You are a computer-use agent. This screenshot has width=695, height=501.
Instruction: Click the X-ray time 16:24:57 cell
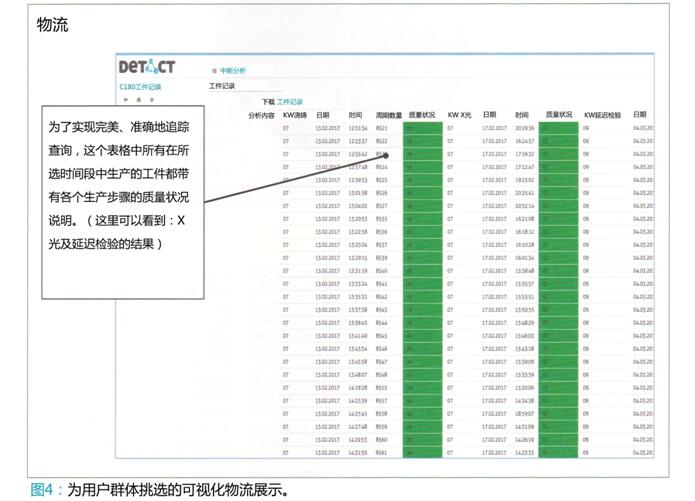coord(524,141)
